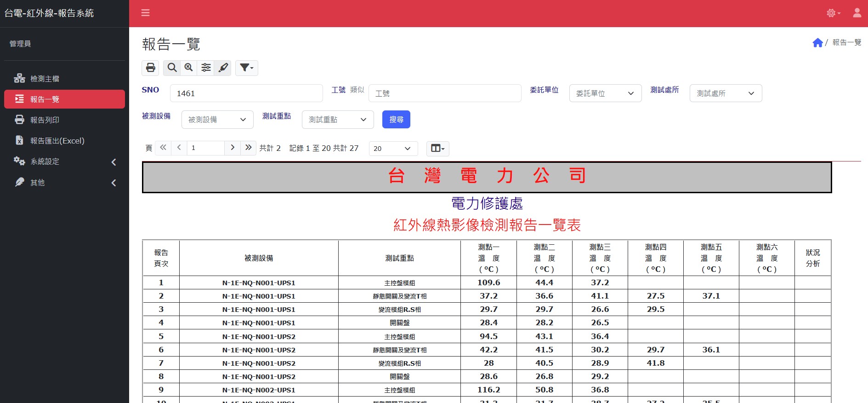Click the print toolbar button
This screenshot has width=868, height=403.
pos(150,68)
